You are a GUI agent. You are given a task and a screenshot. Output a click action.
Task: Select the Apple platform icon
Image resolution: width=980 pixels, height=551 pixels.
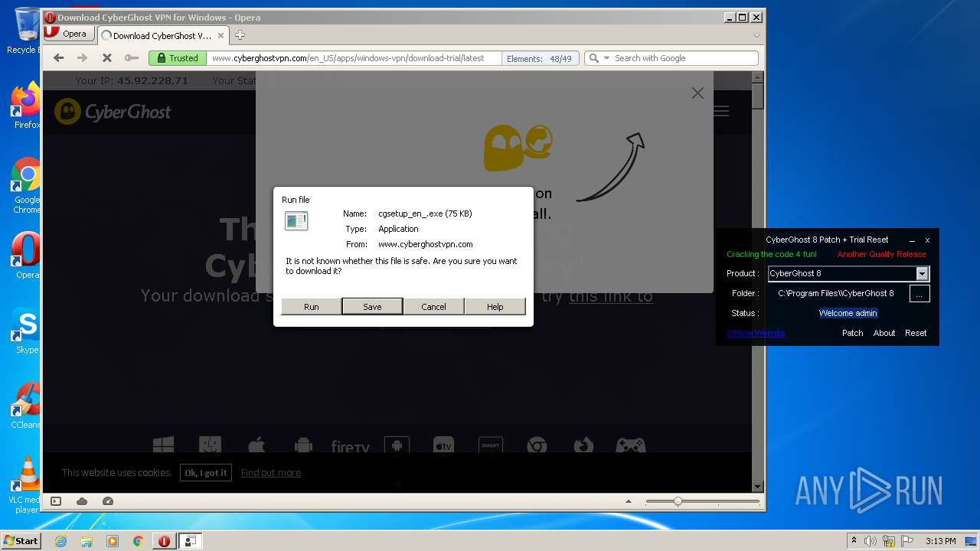click(256, 445)
